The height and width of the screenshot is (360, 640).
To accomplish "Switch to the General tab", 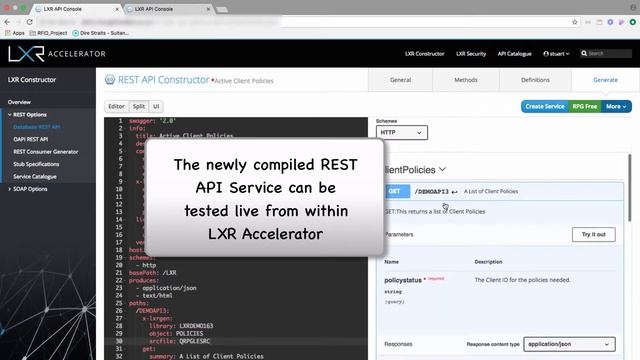I will 400,80.
